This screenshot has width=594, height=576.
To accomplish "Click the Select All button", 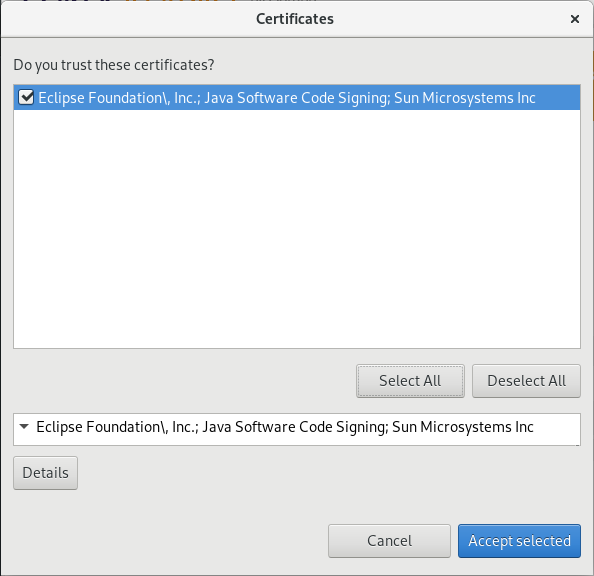I will [x=410, y=381].
